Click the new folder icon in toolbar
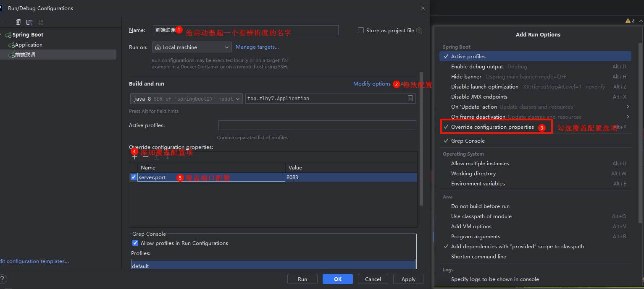 [x=29, y=22]
